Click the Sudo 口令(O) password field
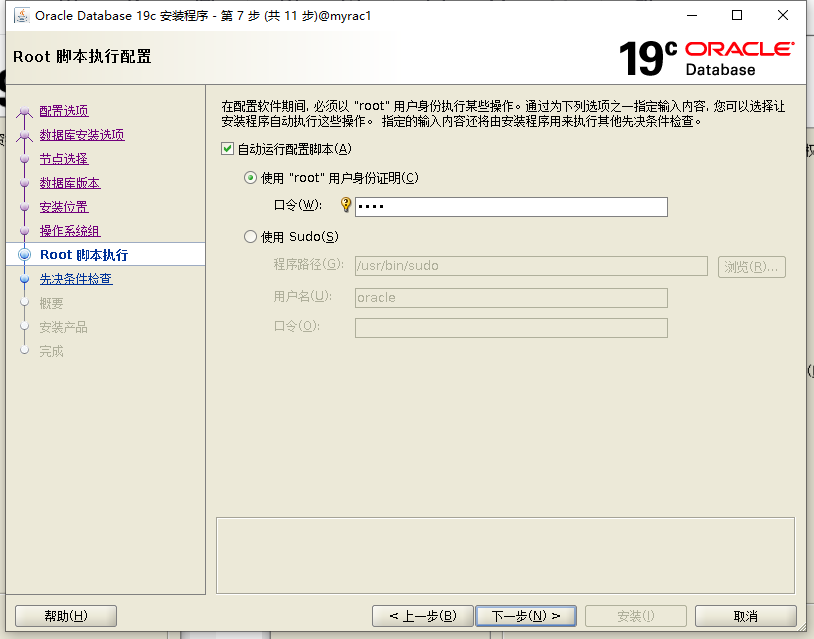The width and height of the screenshot is (814, 639). pos(511,328)
